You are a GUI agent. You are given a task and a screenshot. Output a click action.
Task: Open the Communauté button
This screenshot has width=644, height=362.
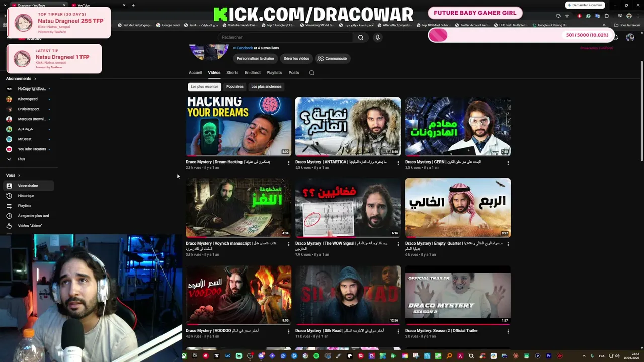click(332, 59)
